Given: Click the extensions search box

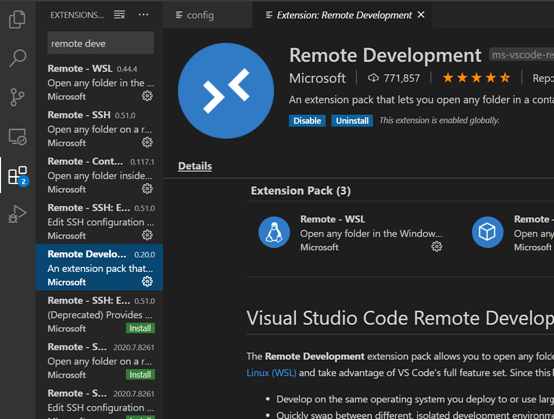Looking at the screenshot, I should [x=101, y=43].
